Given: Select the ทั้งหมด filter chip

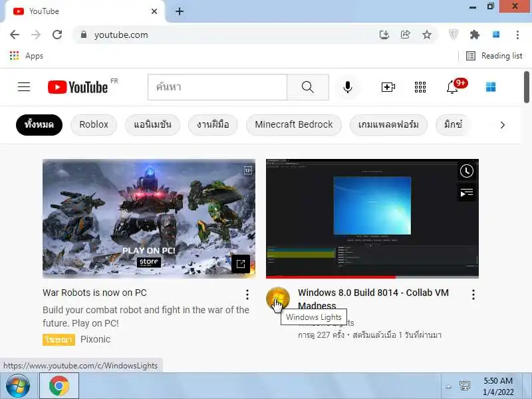Looking at the screenshot, I should (x=39, y=125).
